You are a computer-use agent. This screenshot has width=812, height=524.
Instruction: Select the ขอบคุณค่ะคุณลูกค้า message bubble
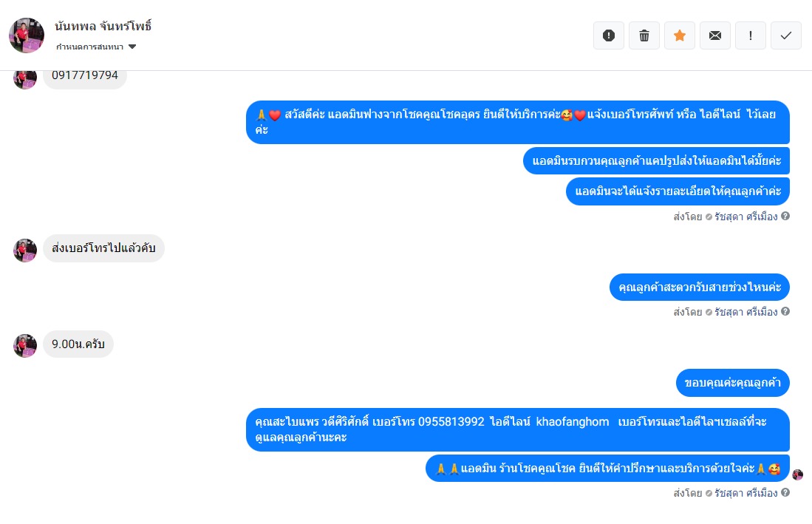coord(733,383)
